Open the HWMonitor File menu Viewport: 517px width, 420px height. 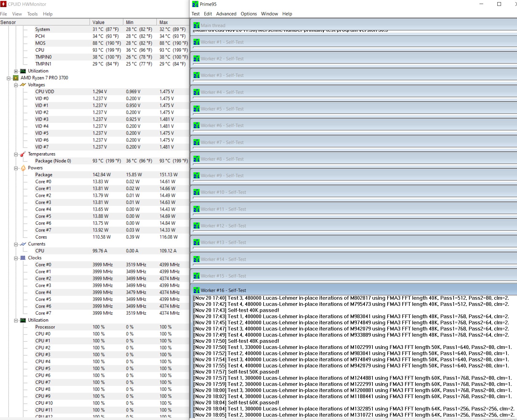[x=3, y=14]
